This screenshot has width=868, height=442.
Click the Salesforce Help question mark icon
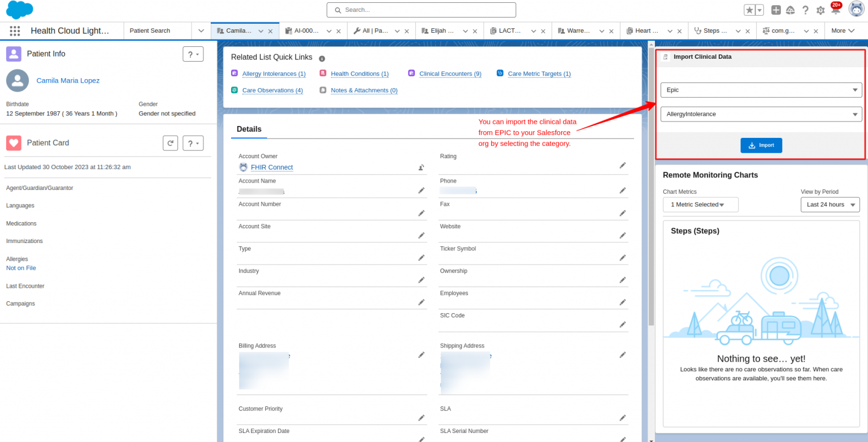click(x=805, y=10)
